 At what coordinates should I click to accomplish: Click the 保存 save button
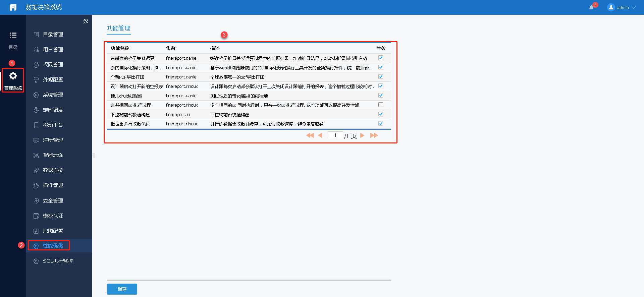(x=122, y=289)
